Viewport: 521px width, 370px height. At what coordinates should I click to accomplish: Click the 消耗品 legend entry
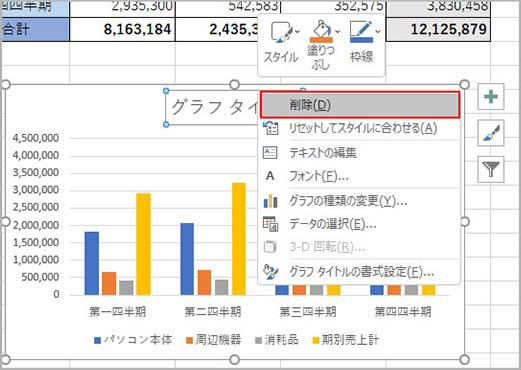277,340
